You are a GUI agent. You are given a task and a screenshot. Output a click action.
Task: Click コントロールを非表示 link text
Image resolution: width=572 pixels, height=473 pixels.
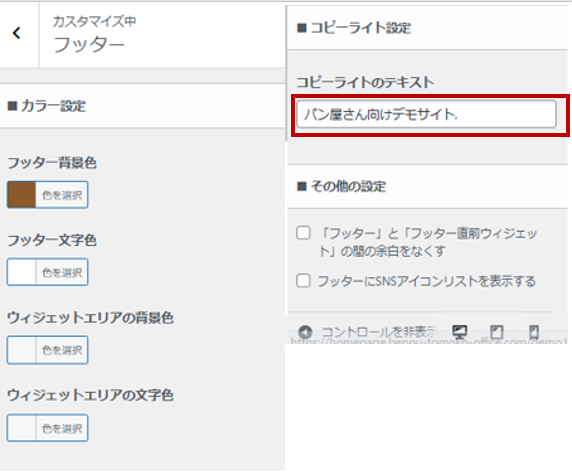[x=379, y=332]
